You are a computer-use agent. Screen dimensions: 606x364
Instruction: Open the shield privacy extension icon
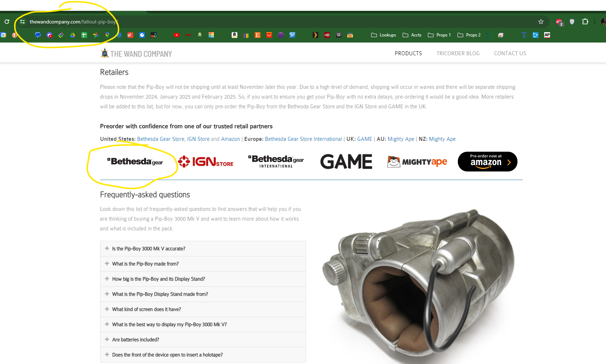572,22
